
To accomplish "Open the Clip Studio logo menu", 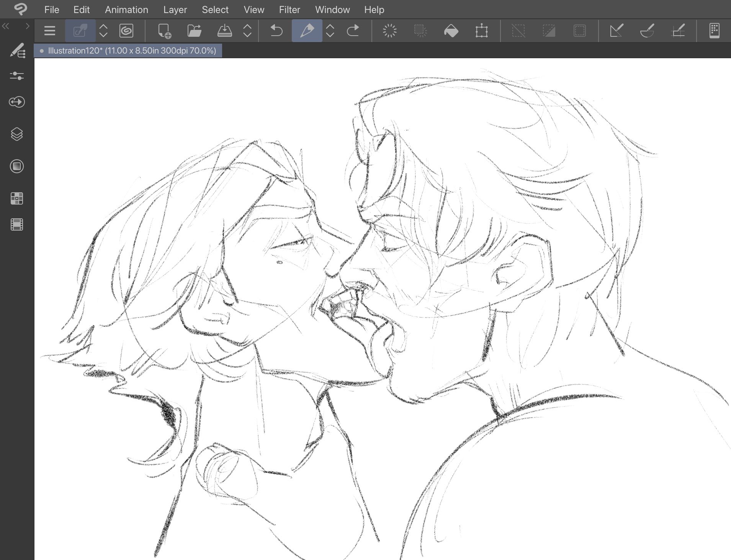I will point(20,9).
